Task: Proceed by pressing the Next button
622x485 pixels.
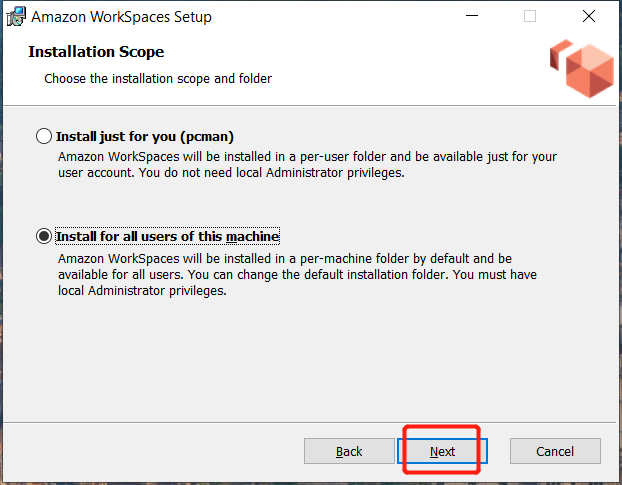Action: pos(442,451)
